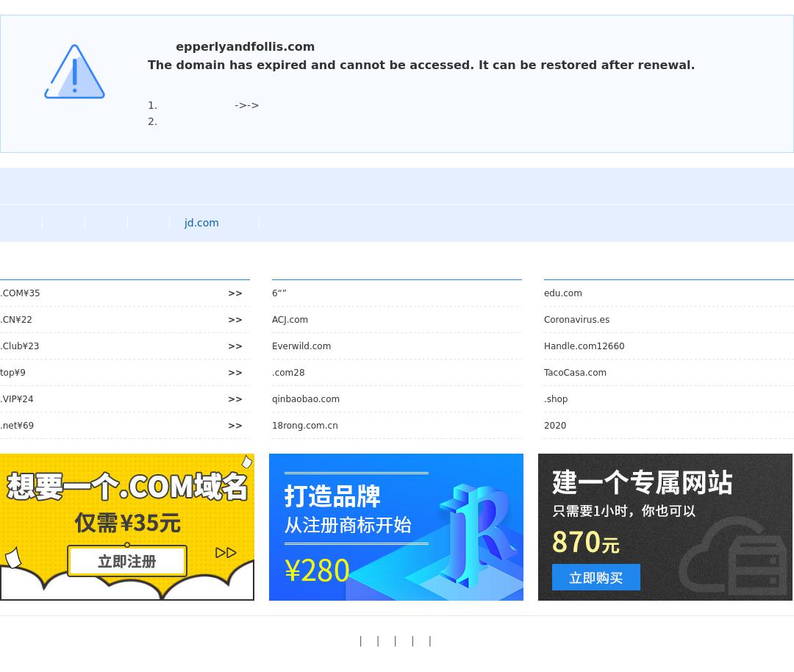Click the >> arrow next to .VIP¥24
Image resolution: width=794 pixels, height=672 pixels.
[x=235, y=399]
